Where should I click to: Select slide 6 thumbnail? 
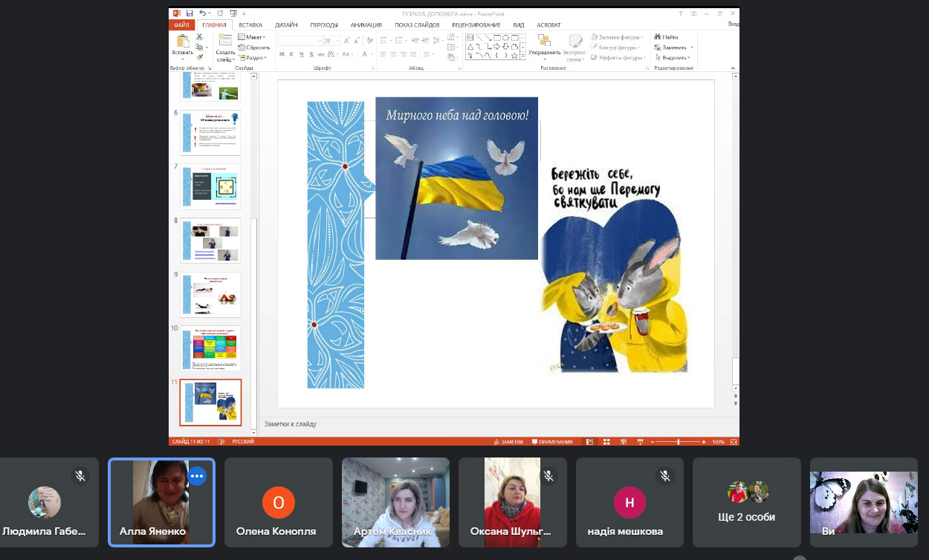point(210,133)
